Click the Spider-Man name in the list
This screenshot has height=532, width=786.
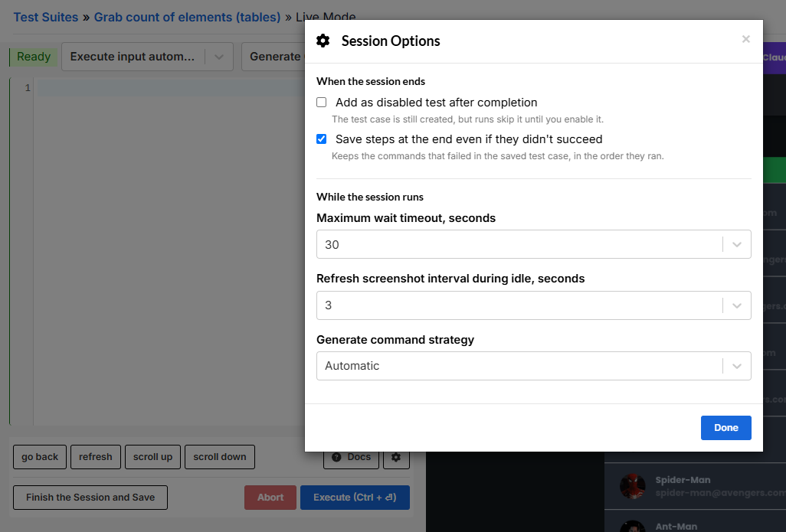683,480
